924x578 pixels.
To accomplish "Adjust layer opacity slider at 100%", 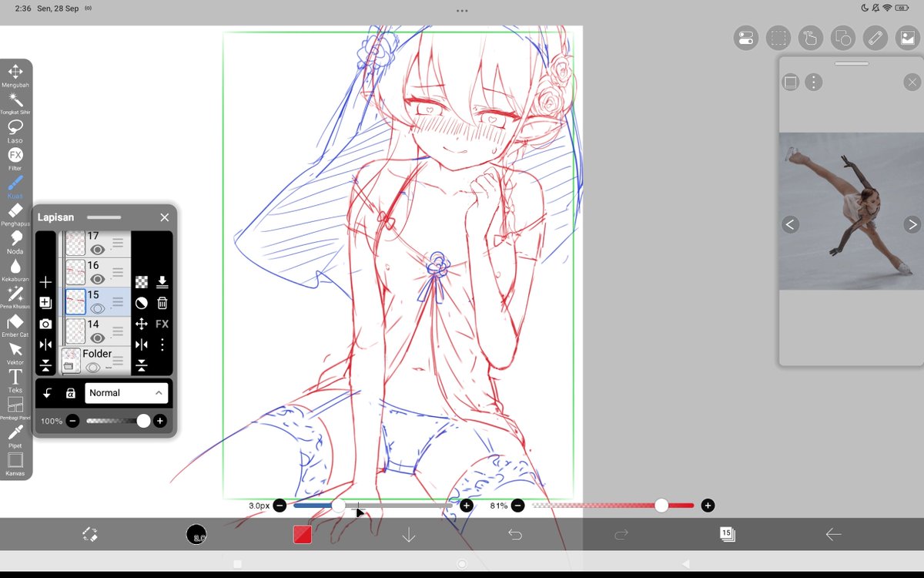I will tap(118, 421).
